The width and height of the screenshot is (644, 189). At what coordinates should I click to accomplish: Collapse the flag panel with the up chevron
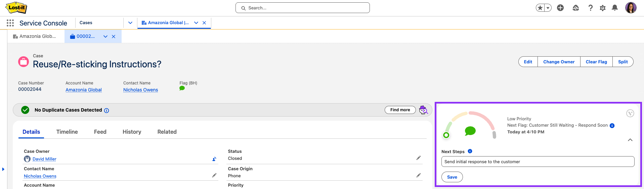click(x=630, y=140)
